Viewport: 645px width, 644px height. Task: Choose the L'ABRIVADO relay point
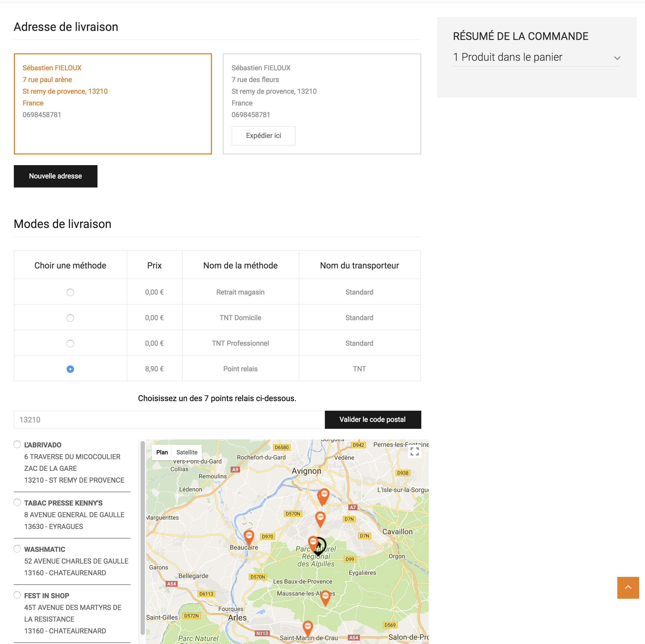tap(17, 444)
